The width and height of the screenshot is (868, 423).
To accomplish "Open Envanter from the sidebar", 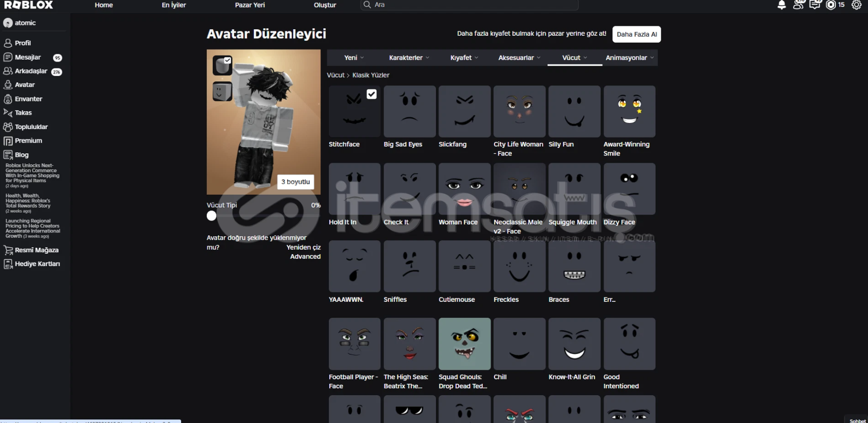I will (x=28, y=99).
